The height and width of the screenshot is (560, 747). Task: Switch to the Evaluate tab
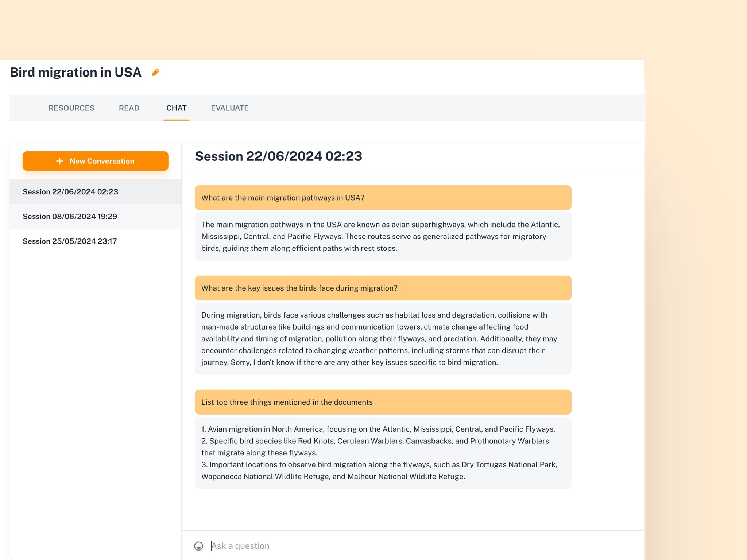(229, 108)
